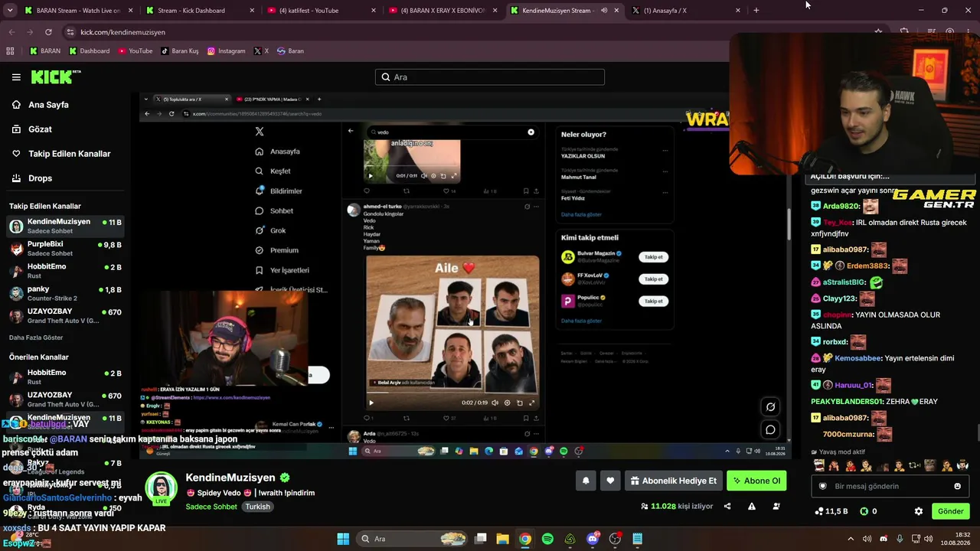Toggle chat with the speech bubble overlay button
The width and height of the screenshot is (980, 551).
(x=770, y=429)
